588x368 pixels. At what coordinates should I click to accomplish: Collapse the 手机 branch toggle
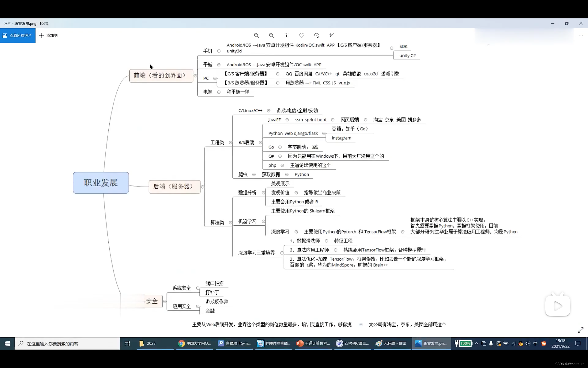click(219, 51)
